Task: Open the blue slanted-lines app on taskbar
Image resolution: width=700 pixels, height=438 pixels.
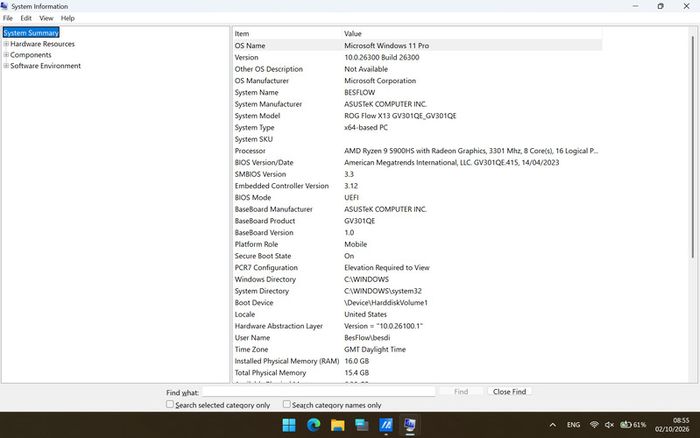Action: (x=386, y=425)
